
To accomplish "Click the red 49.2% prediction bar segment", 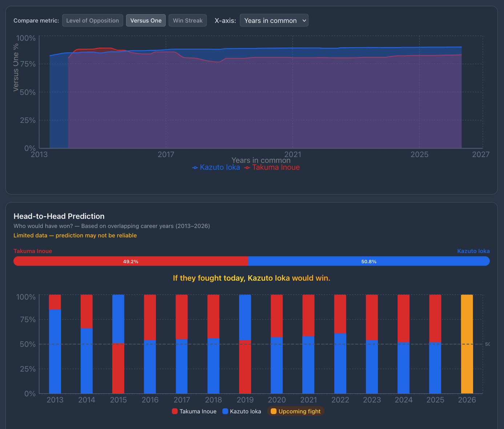I will pos(131,261).
